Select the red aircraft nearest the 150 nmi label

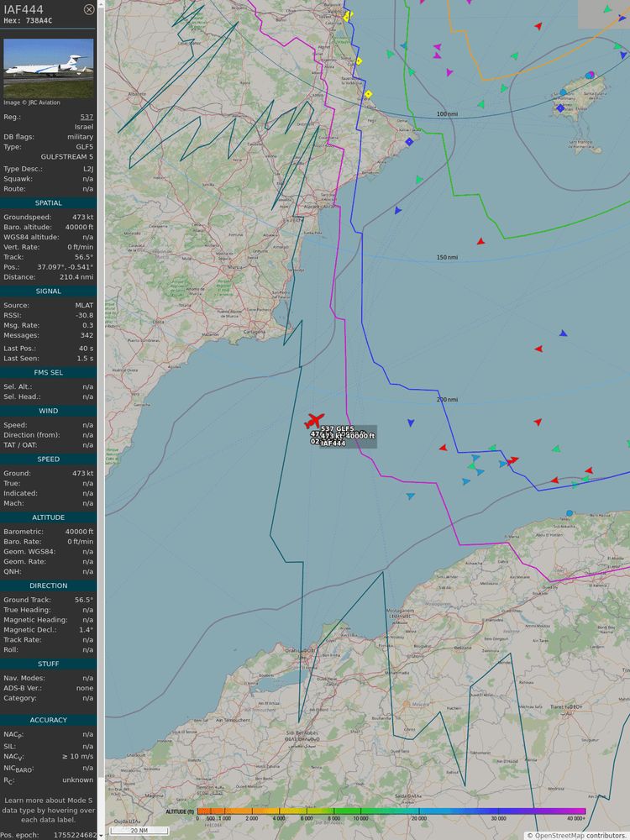tap(481, 242)
